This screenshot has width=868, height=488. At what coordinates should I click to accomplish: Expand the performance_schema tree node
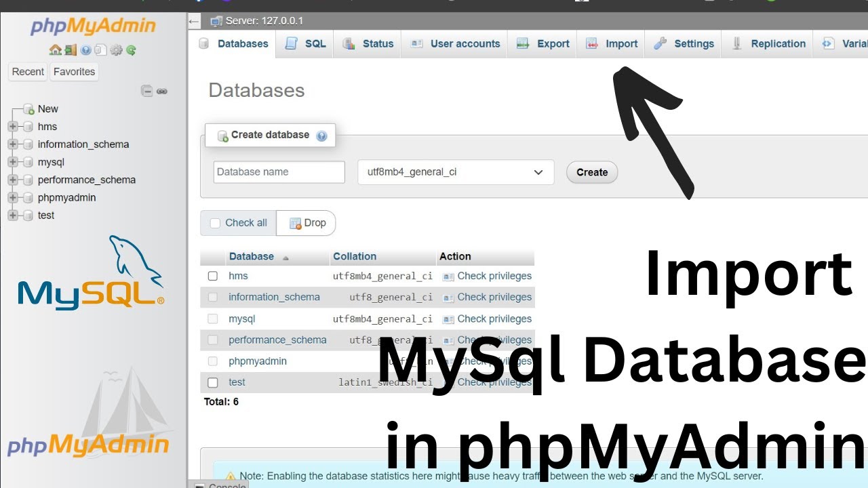(13, 180)
